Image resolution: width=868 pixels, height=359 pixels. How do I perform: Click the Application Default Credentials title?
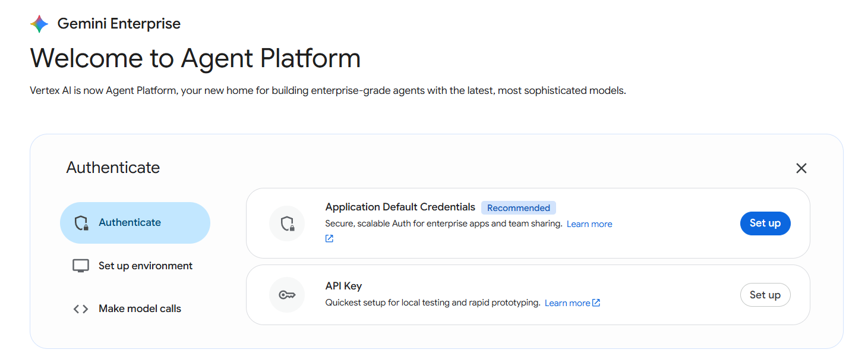coord(400,207)
